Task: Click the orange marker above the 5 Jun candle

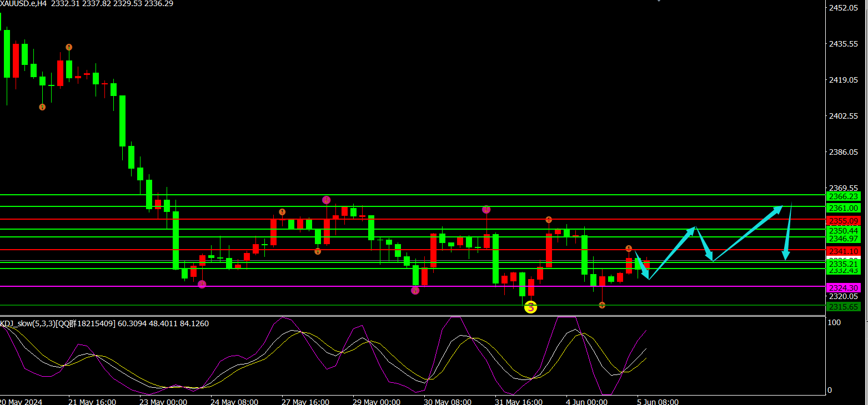Action: click(629, 249)
